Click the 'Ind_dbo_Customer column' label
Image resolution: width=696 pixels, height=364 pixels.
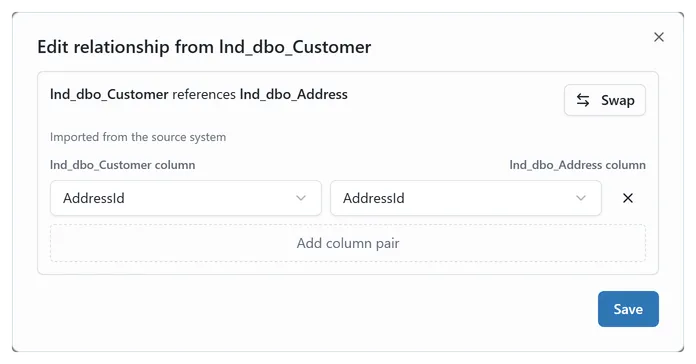coord(123,165)
